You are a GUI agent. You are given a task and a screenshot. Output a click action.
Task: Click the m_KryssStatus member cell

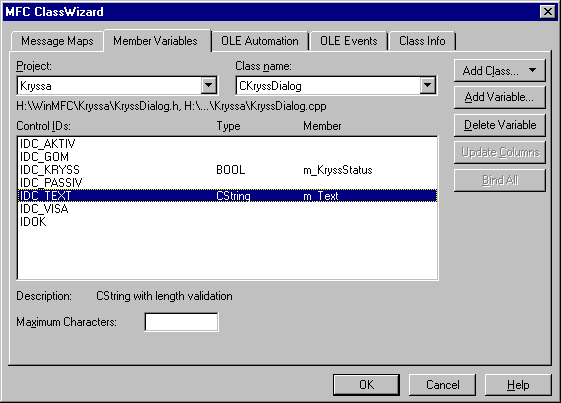click(x=338, y=170)
